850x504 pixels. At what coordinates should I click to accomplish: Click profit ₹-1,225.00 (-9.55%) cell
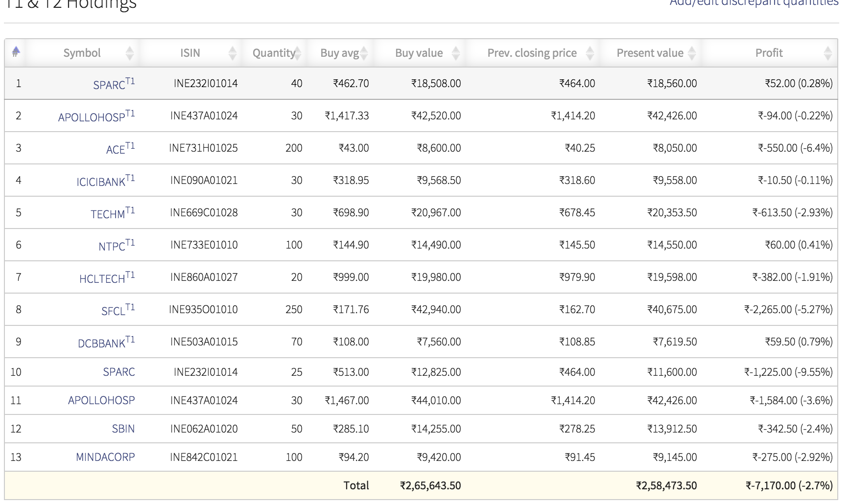point(788,372)
